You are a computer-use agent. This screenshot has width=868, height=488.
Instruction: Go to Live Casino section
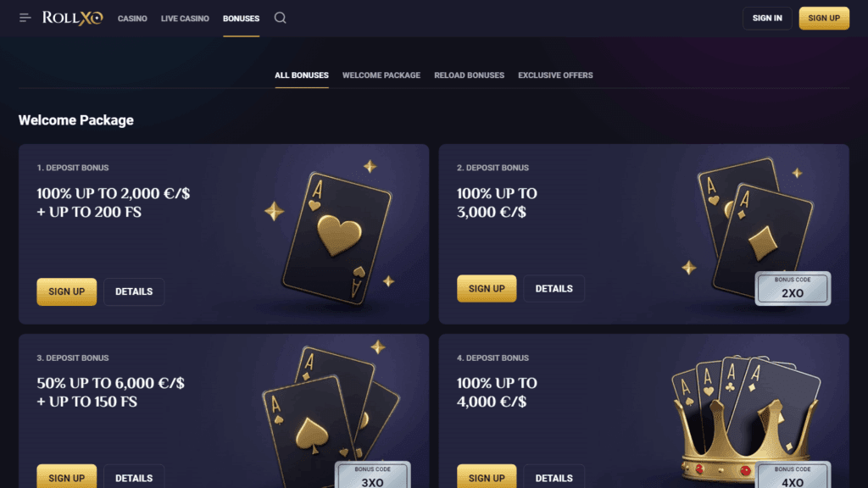185,19
